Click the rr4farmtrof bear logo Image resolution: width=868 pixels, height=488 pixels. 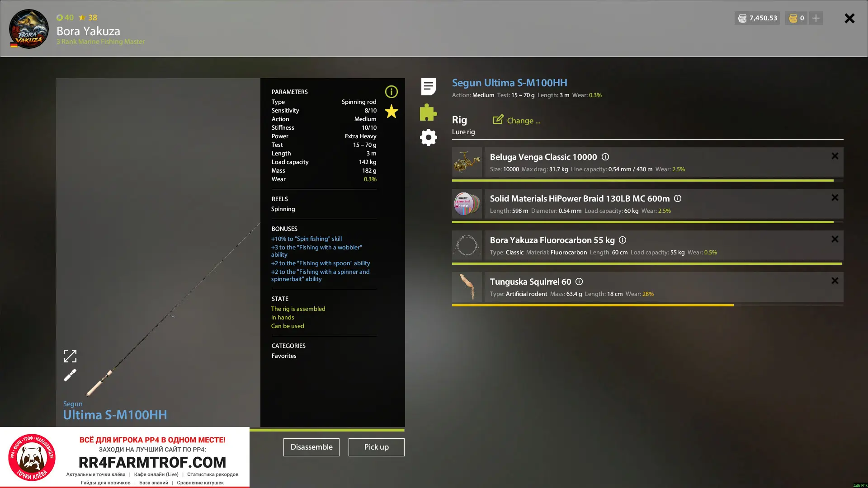(x=32, y=457)
